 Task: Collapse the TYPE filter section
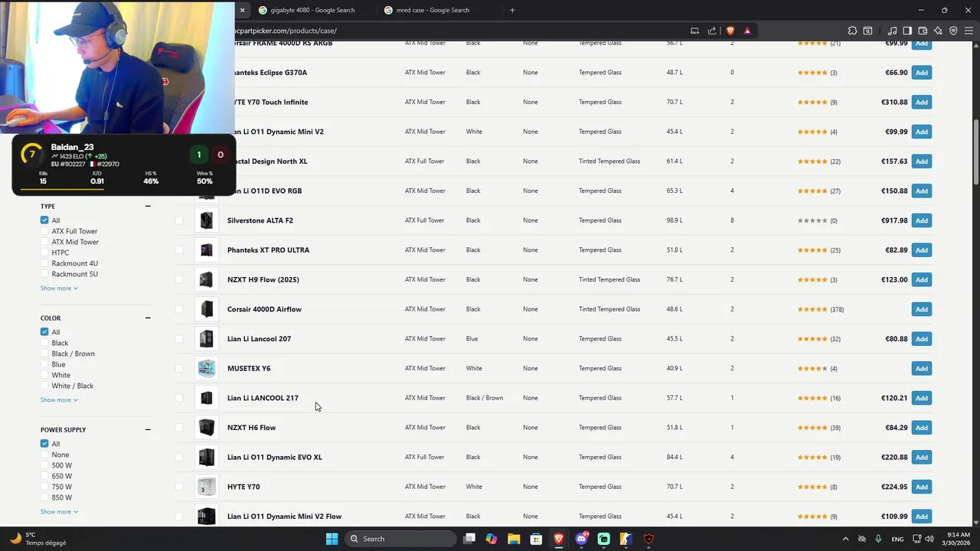(x=148, y=206)
